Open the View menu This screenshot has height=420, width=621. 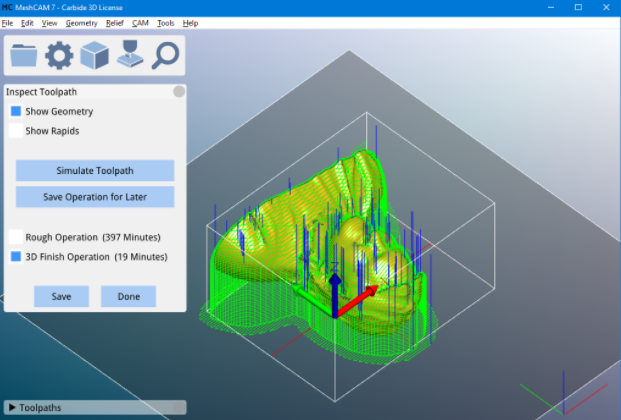point(50,23)
